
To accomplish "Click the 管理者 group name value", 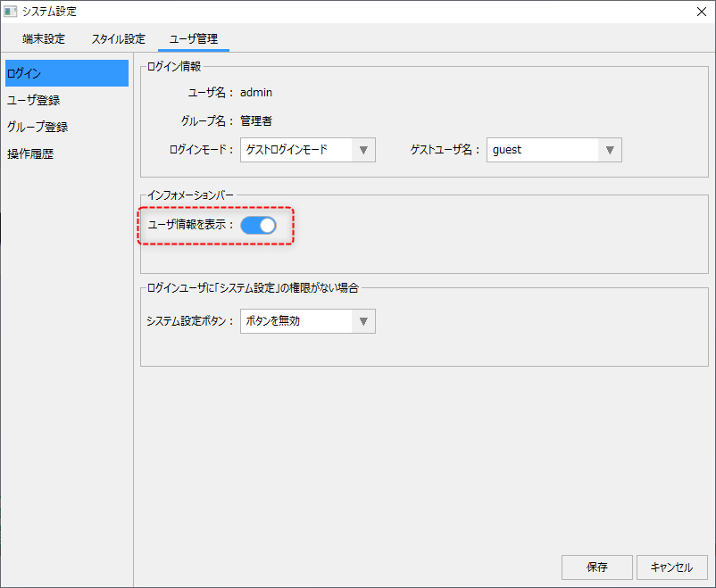I will 256,120.
